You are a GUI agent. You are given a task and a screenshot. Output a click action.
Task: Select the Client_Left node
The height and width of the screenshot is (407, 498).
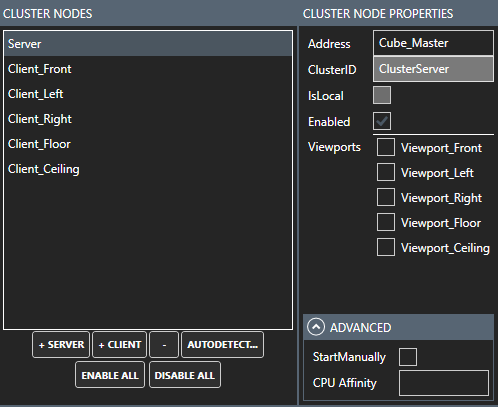[148, 94]
